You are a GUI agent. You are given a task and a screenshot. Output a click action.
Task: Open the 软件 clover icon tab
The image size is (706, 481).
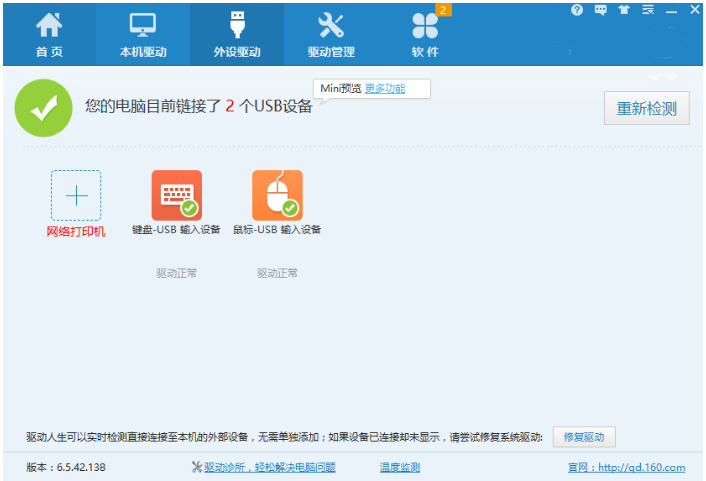(x=425, y=34)
